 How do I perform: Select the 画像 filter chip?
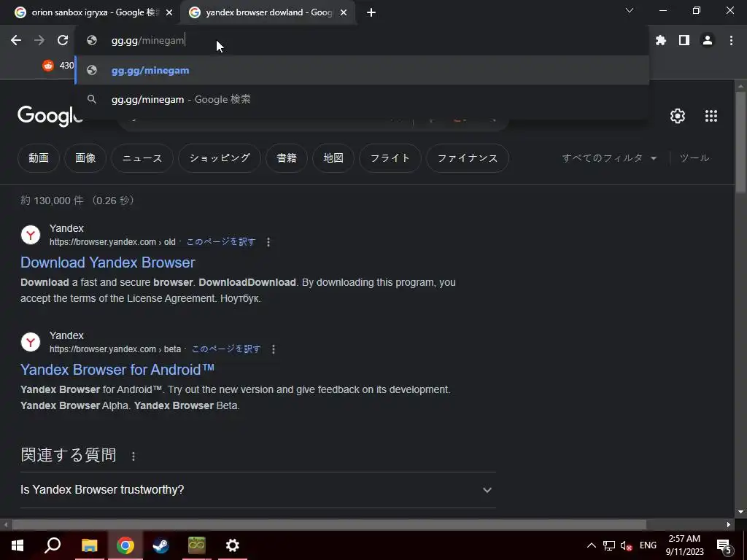pos(85,158)
